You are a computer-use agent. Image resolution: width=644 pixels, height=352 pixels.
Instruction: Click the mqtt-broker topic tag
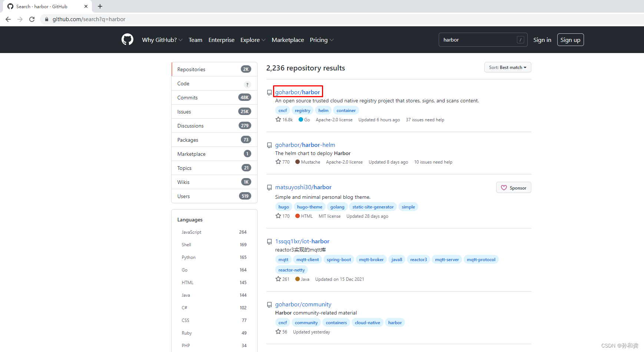pos(371,260)
